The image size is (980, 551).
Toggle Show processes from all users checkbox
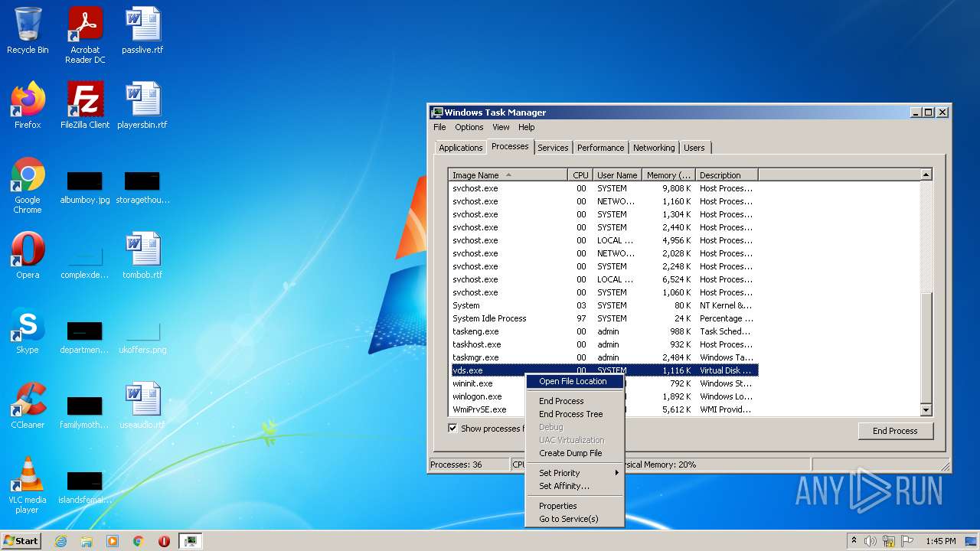coord(452,429)
